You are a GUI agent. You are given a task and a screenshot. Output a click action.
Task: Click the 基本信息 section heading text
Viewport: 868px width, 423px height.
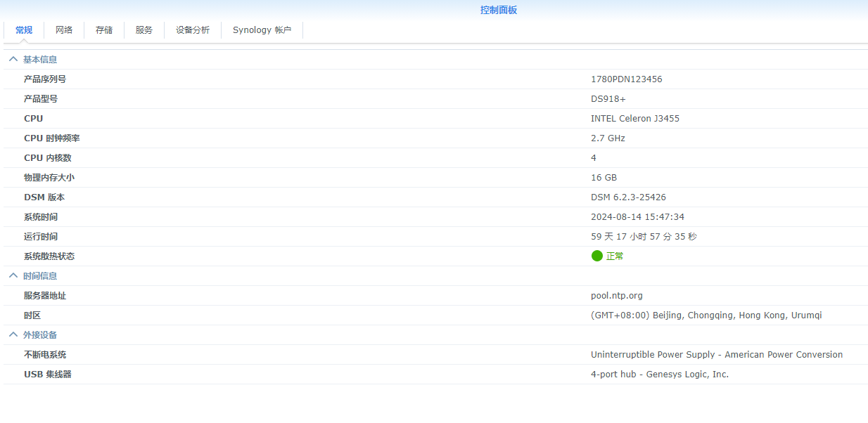pyautogui.click(x=40, y=60)
